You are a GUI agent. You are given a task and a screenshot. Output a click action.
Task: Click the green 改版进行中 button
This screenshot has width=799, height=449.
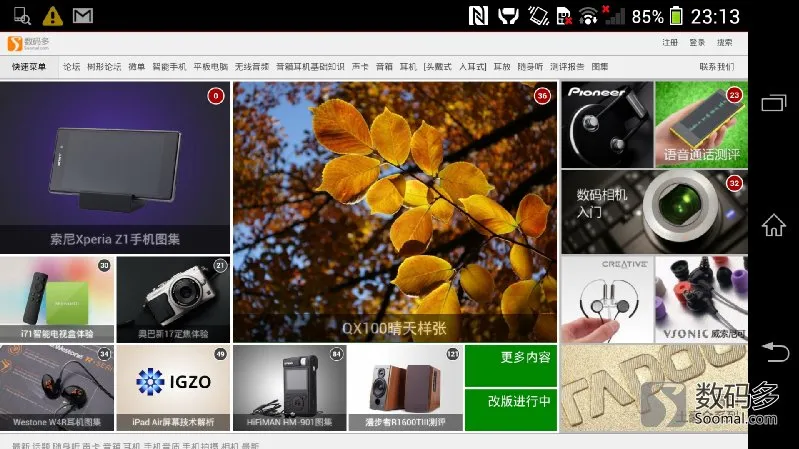(511, 410)
